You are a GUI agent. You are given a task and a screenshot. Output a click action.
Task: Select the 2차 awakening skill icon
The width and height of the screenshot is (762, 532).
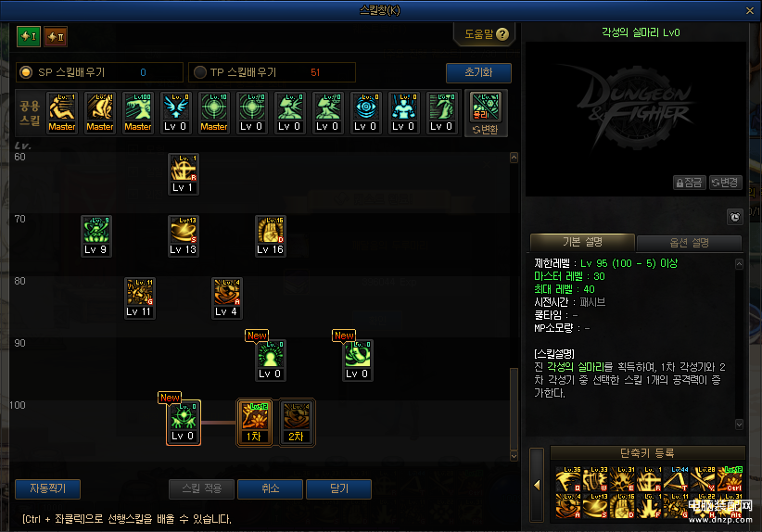(297, 423)
